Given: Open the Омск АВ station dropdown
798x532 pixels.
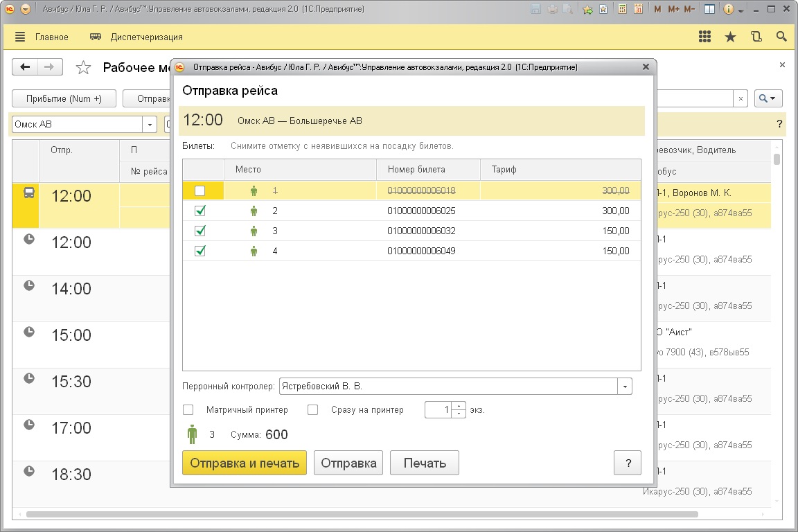Looking at the screenshot, I should click(x=150, y=125).
